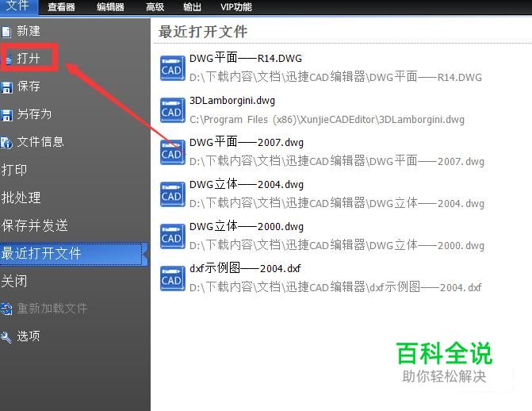Viewport: 532px width, 411px height.
Task: Click the Save floppy disk icon
Action: (6, 87)
